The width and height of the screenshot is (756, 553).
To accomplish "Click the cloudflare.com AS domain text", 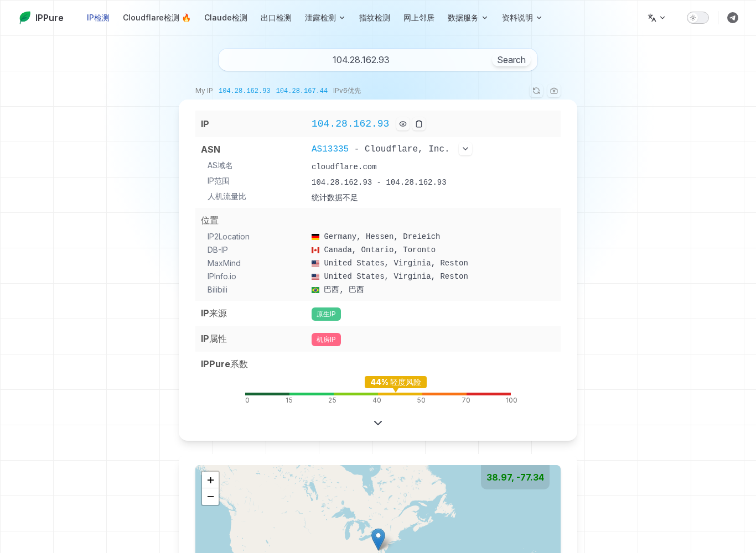I will coord(344,166).
